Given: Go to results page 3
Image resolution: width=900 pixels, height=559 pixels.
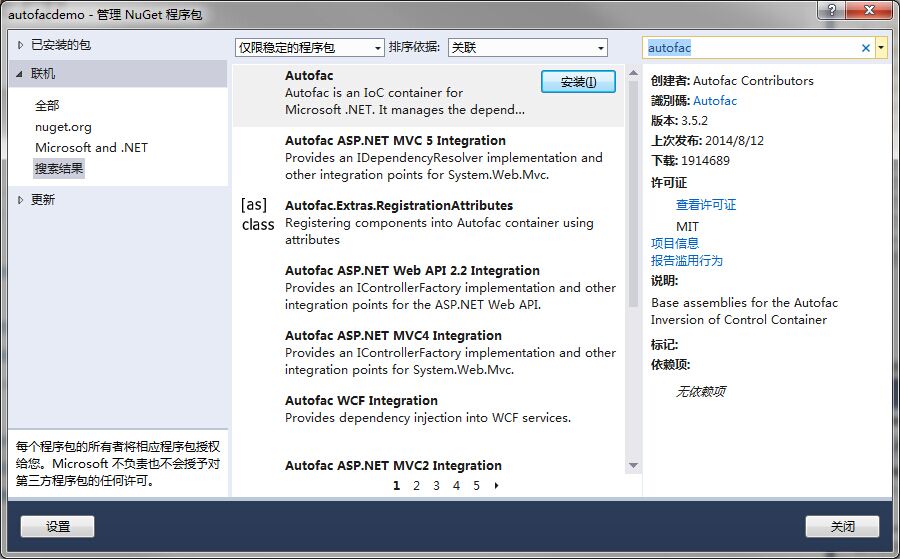Looking at the screenshot, I should click(436, 486).
